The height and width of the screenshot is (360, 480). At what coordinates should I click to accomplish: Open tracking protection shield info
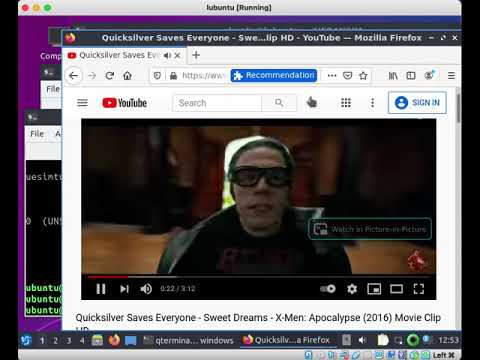[x=157, y=76]
